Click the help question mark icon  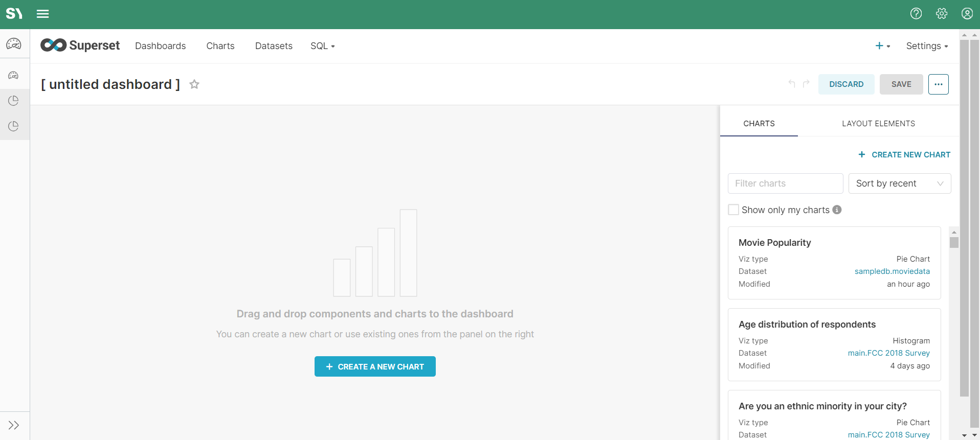(916, 14)
